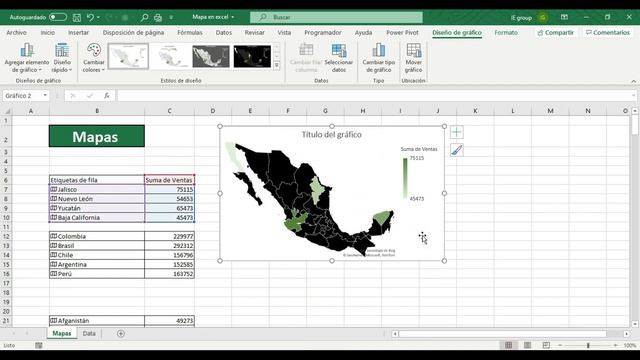
Task: Switch to Page Layout view icon
Action: 527,345
